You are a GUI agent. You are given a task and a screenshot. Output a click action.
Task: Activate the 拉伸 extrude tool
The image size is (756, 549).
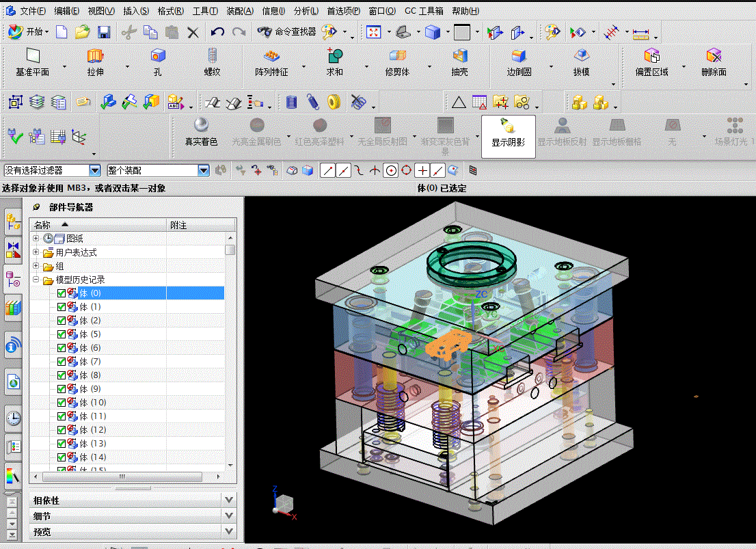[x=96, y=63]
